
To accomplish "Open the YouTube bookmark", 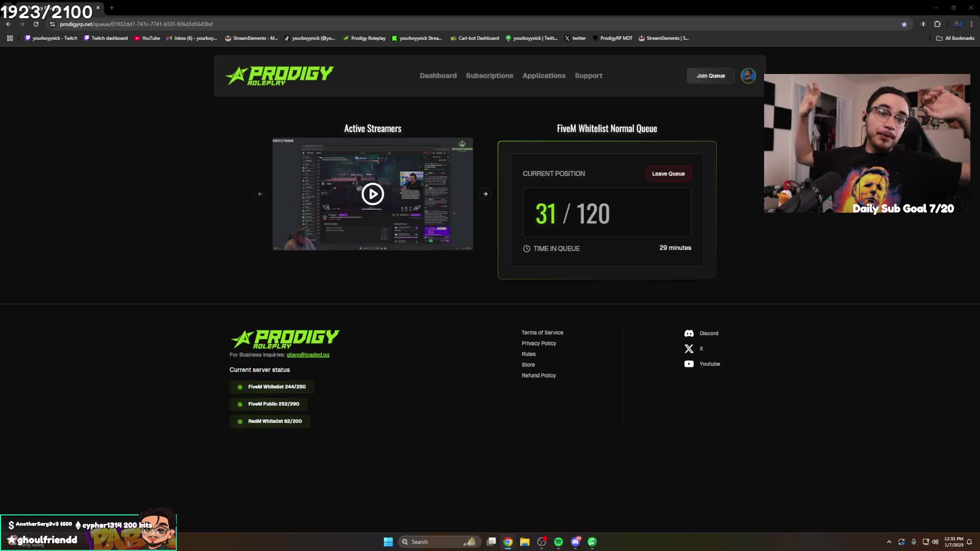I will point(147,38).
